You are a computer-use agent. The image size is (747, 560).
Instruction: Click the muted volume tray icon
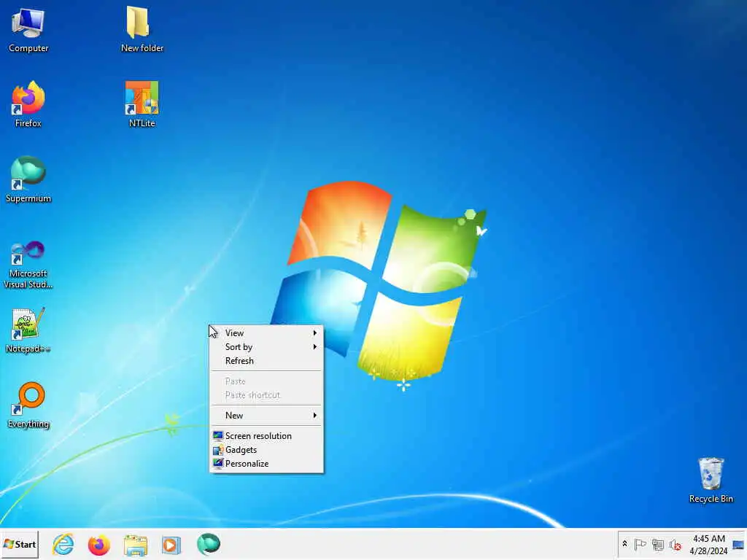(675, 544)
